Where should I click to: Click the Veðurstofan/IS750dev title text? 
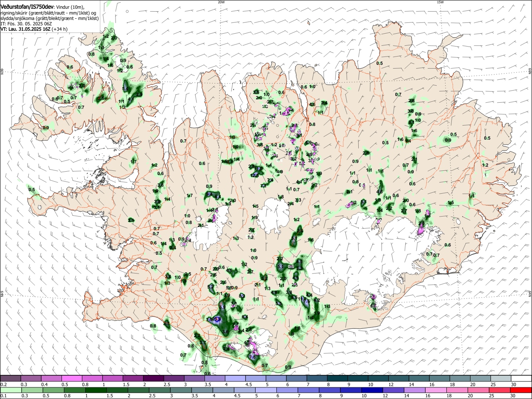coord(27,7)
